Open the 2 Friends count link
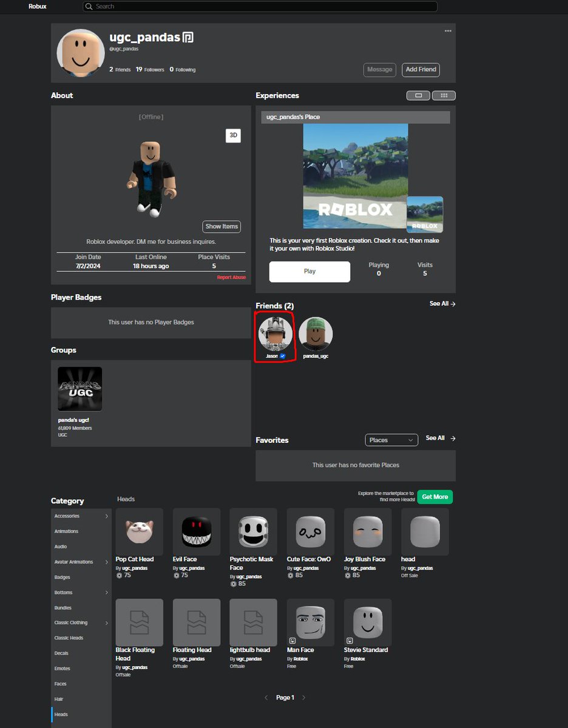The width and height of the screenshot is (568, 728). (x=120, y=70)
